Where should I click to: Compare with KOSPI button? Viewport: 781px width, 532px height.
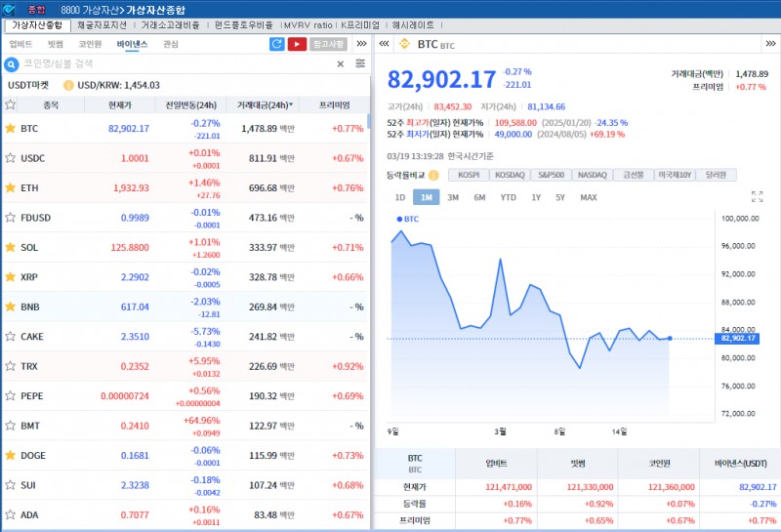pos(469,175)
